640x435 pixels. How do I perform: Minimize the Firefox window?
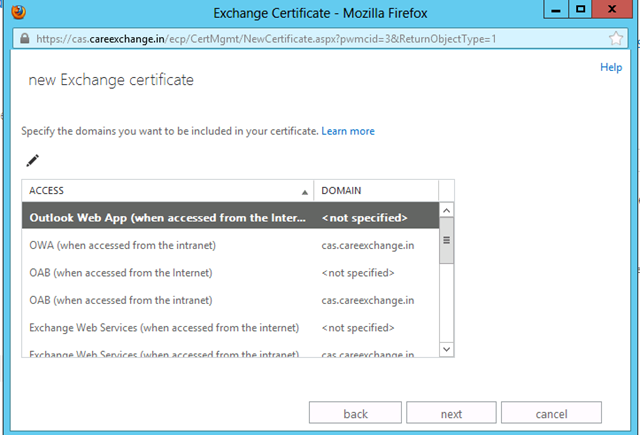(x=556, y=9)
